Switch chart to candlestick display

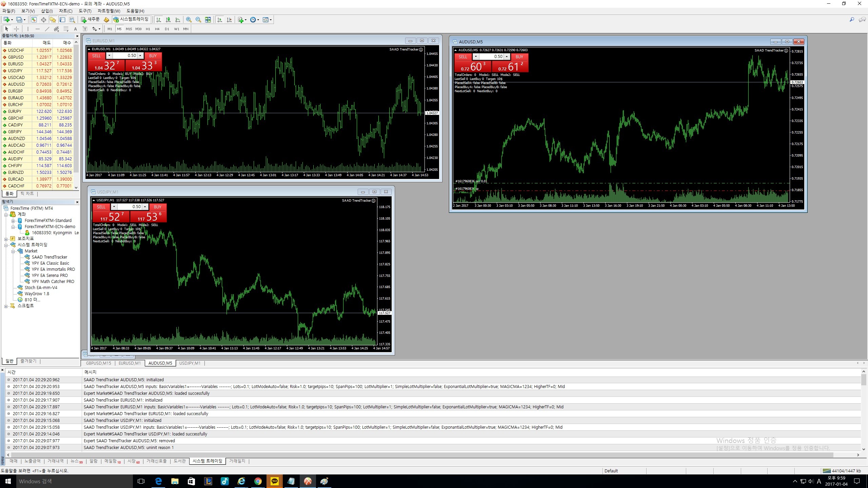click(x=168, y=20)
